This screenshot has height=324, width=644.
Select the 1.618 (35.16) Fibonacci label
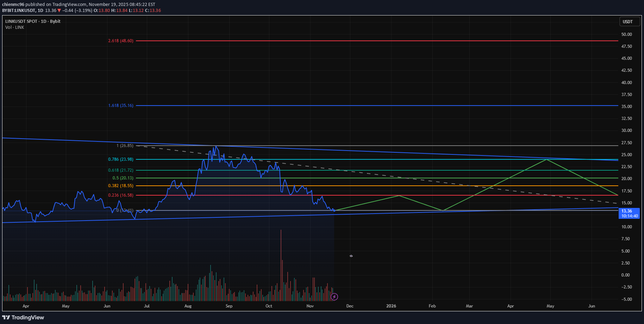click(x=121, y=106)
